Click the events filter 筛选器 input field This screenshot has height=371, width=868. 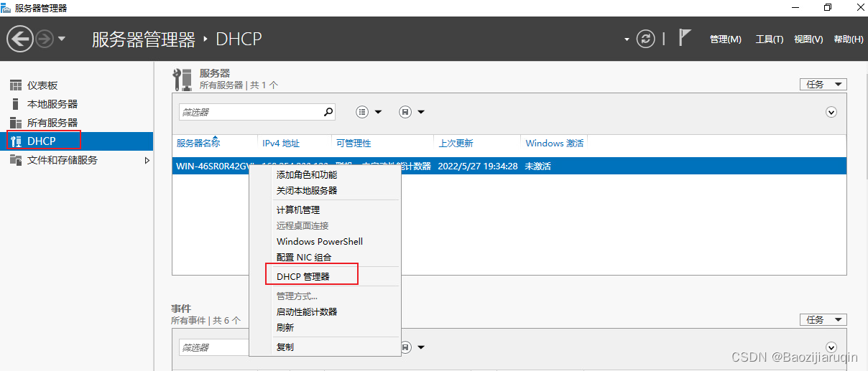click(214, 347)
